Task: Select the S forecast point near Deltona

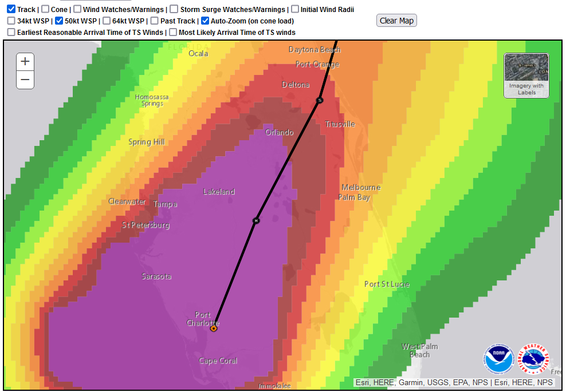Action: coord(320,100)
